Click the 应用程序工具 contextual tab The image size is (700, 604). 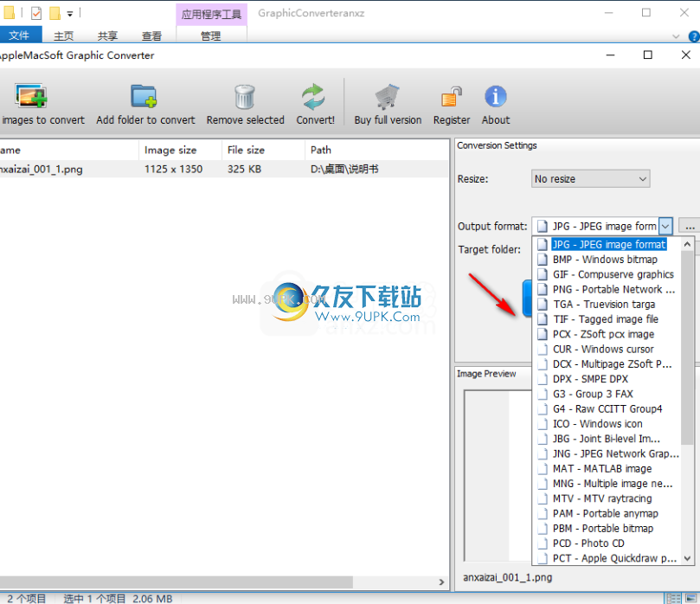click(x=211, y=15)
